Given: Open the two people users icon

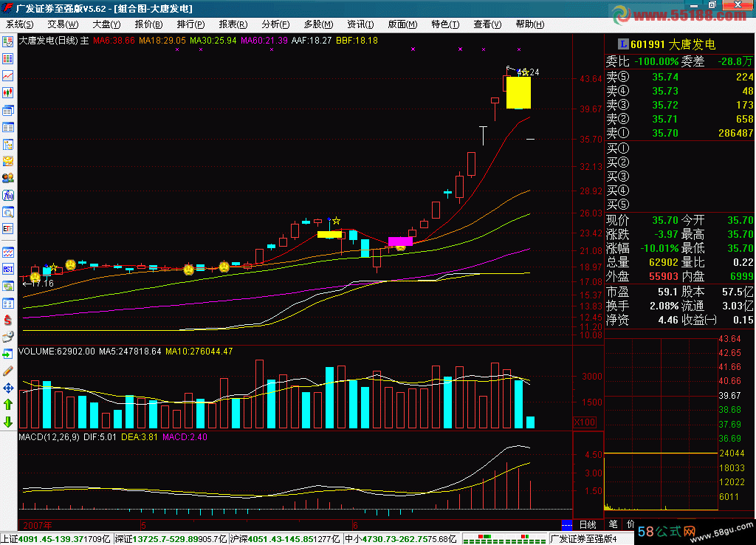Looking at the screenshot, I should (x=7, y=178).
